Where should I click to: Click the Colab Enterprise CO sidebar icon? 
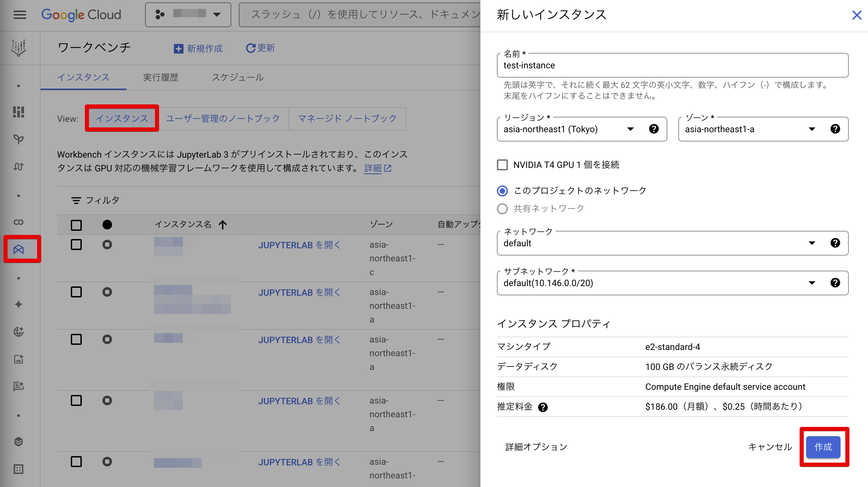pyautogui.click(x=19, y=222)
